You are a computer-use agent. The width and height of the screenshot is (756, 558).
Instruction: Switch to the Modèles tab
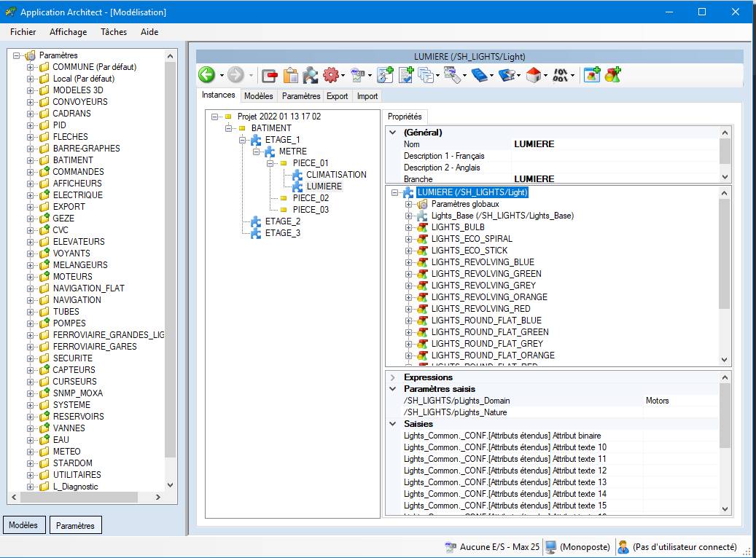click(x=258, y=96)
